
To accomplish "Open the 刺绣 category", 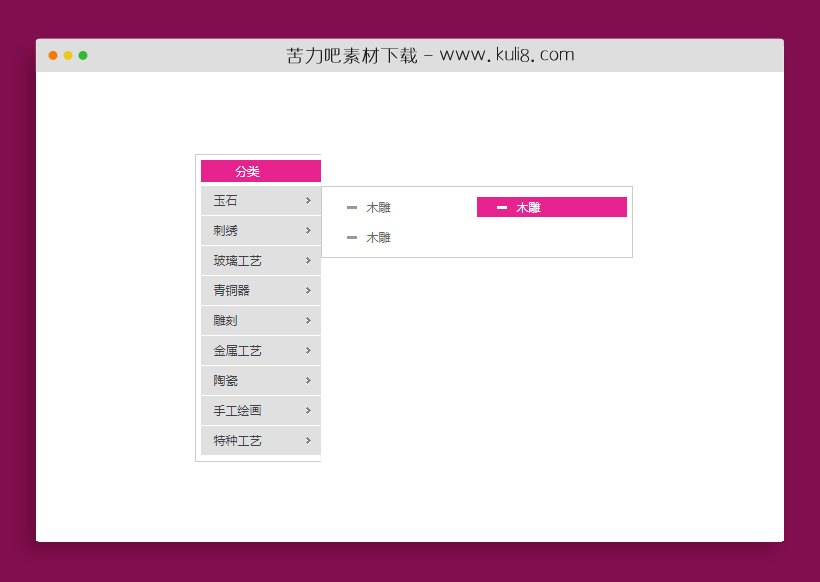I will tap(226, 231).
